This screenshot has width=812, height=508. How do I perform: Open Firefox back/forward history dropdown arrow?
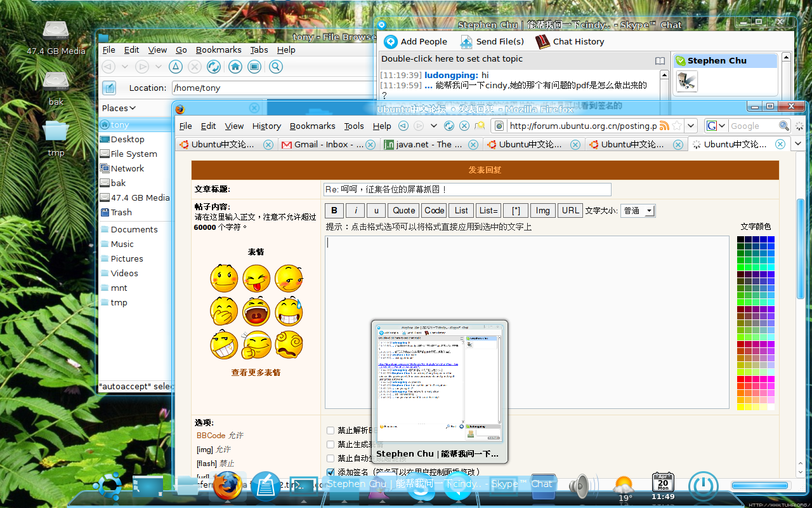pyautogui.click(x=435, y=126)
